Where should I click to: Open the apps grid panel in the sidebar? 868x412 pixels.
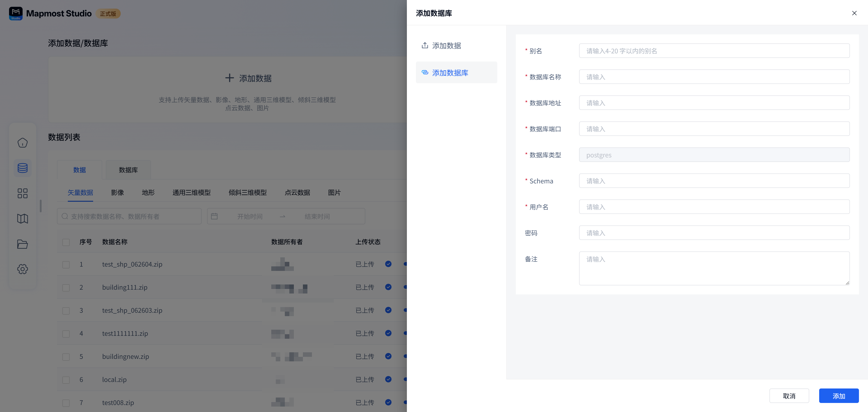pos(22,193)
